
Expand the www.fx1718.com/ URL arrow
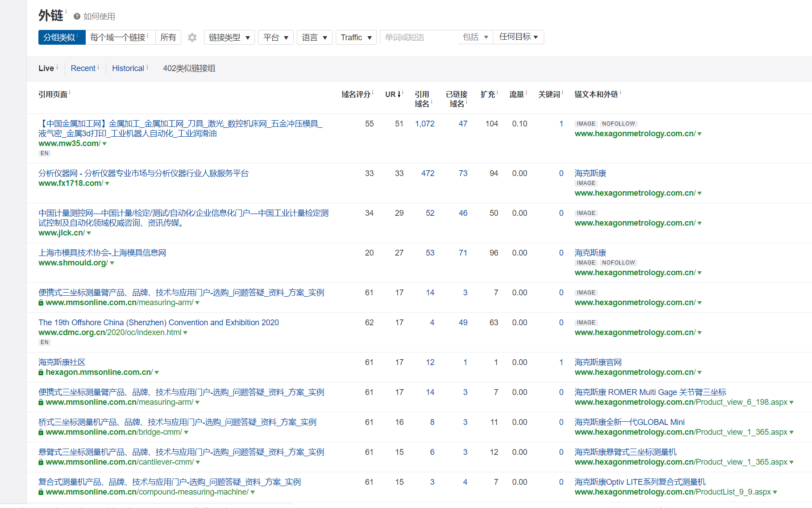pos(107,184)
